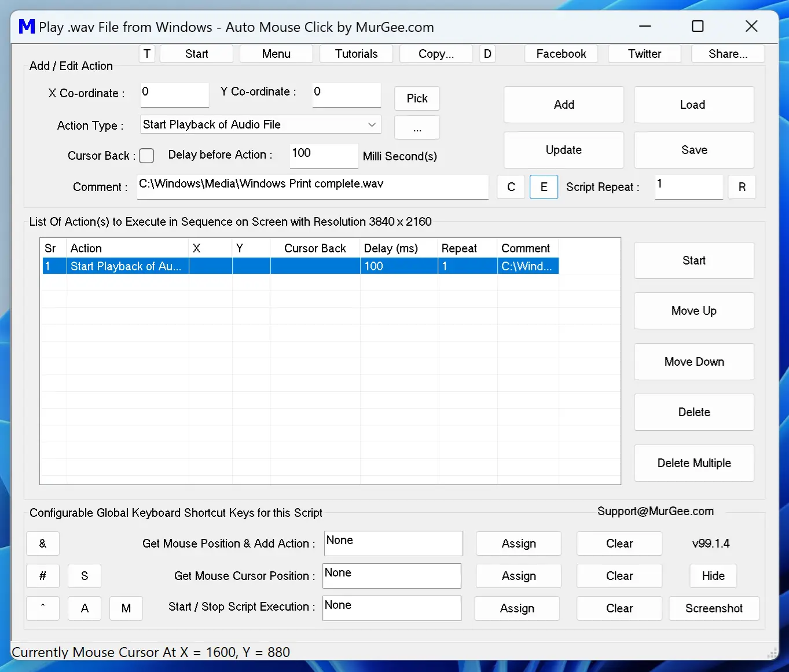Focus Get Mouse Position & Add Action field
The width and height of the screenshot is (789, 672).
pos(394,544)
